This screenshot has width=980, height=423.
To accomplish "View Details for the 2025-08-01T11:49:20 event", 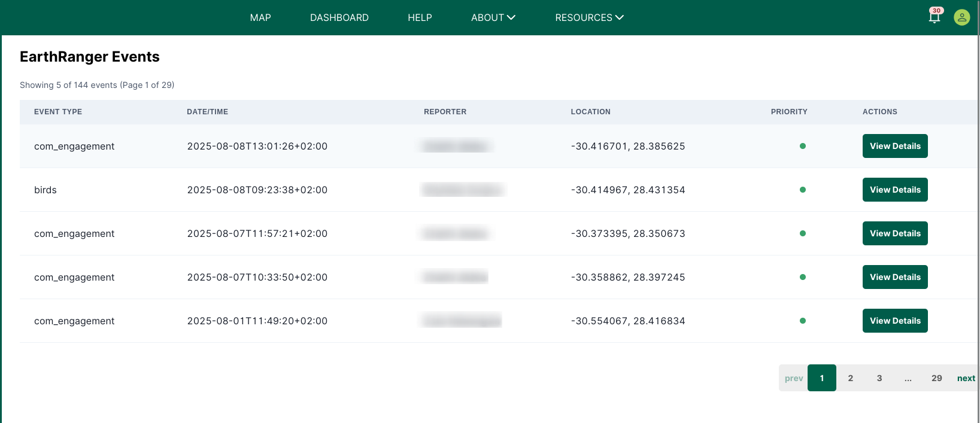I will (x=895, y=321).
